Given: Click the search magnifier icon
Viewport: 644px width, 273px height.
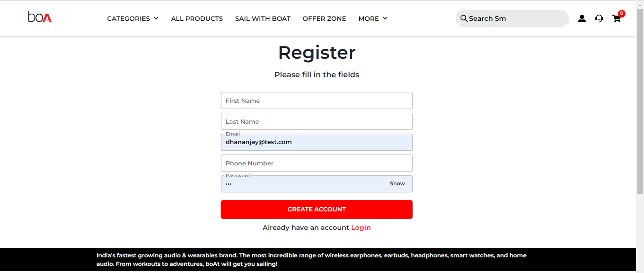Looking at the screenshot, I should click(x=464, y=18).
